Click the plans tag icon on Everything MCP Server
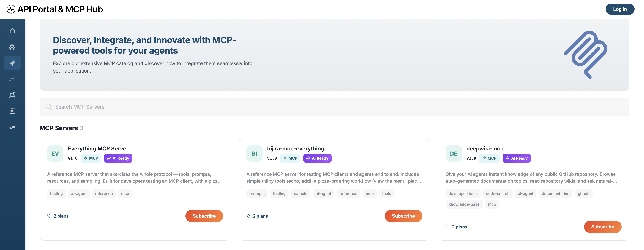644x250 pixels. click(49, 216)
